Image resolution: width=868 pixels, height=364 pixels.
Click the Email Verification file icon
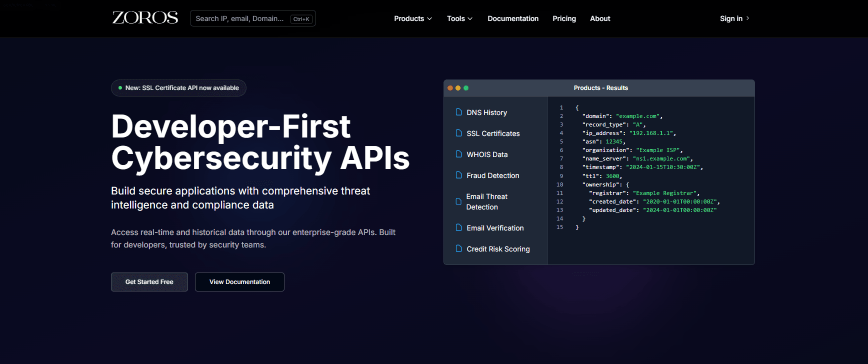click(458, 227)
